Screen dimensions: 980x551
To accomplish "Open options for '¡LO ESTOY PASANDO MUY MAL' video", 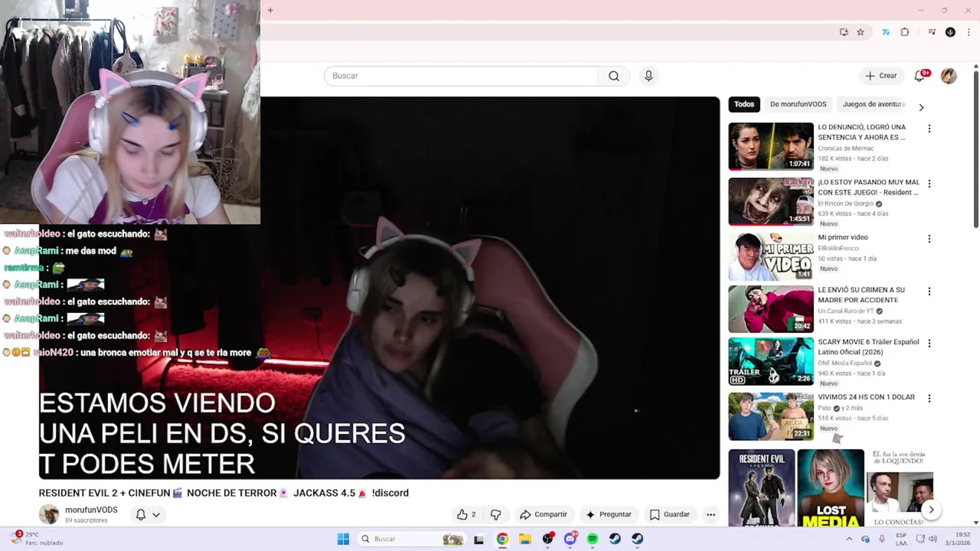I will tap(929, 184).
